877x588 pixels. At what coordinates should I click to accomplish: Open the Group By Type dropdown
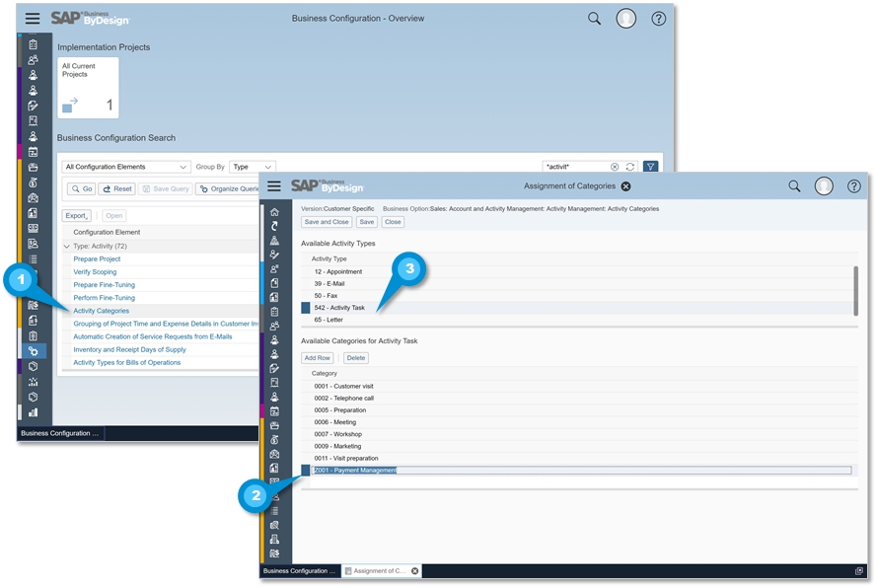[x=253, y=167]
